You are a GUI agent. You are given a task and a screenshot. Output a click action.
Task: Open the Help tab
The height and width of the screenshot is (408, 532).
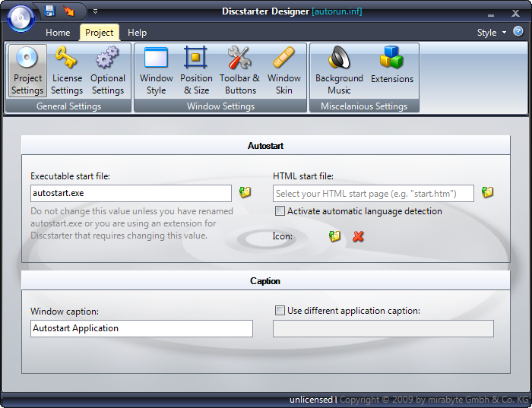(x=137, y=33)
